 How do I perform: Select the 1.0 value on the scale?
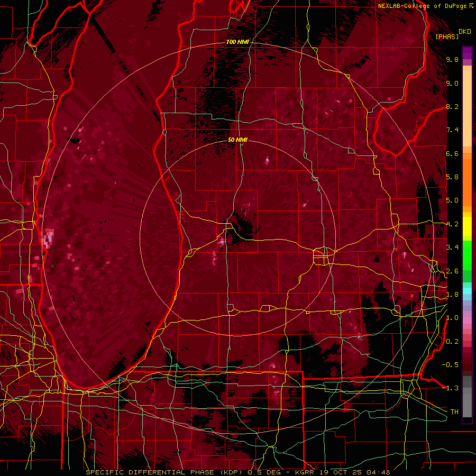[x=452, y=318]
